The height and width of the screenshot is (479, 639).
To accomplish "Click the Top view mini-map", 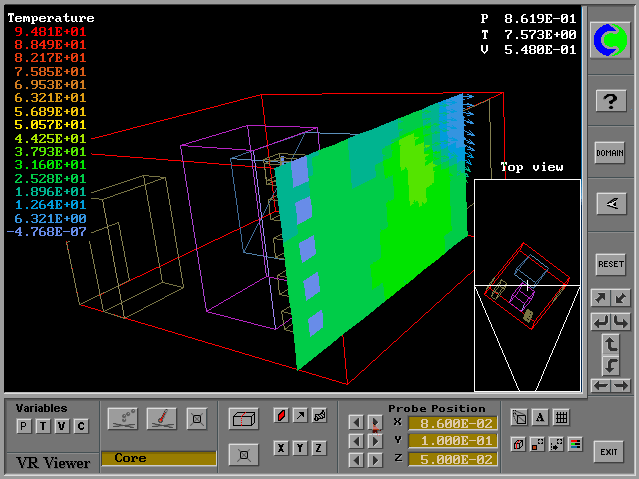I will pos(527,285).
